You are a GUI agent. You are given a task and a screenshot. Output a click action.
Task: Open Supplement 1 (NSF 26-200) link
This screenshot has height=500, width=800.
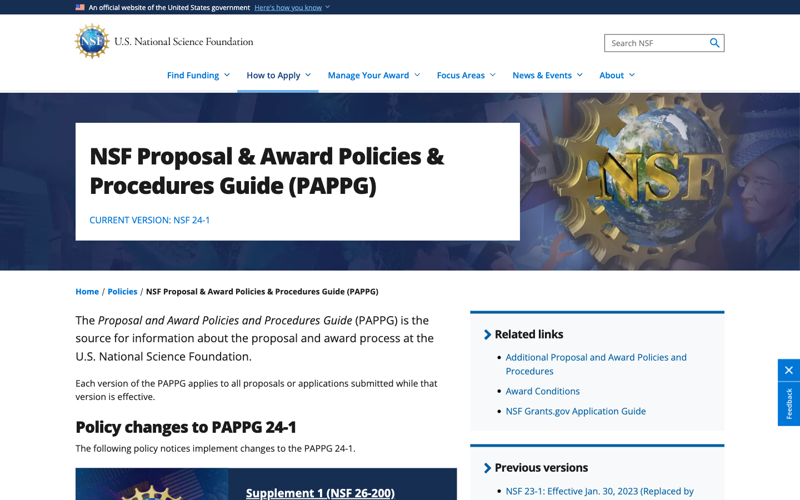click(320, 493)
